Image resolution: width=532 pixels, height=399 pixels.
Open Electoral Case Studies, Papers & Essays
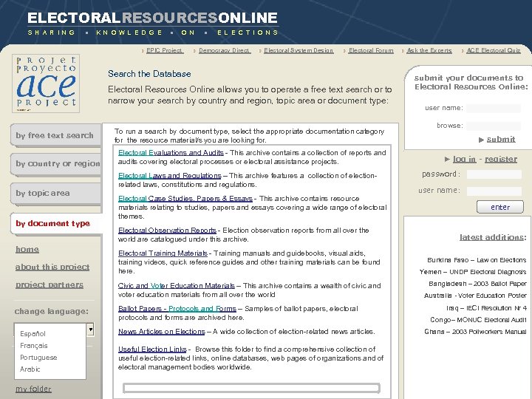pos(185,199)
